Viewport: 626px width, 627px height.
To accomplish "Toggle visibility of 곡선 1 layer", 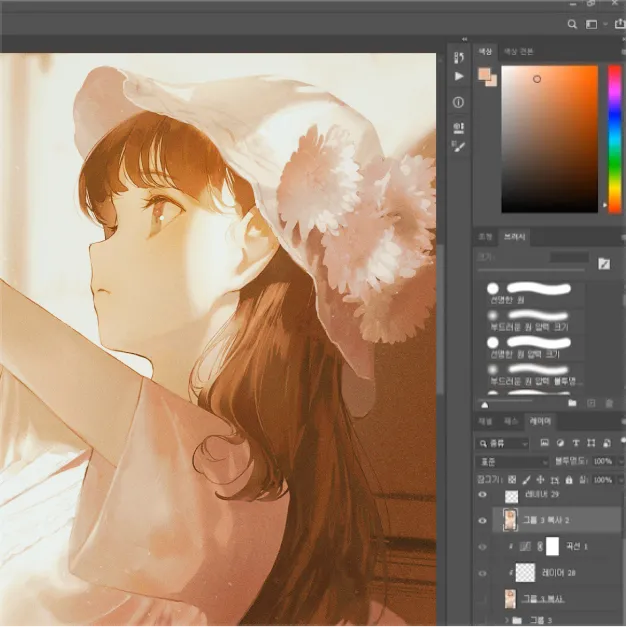I will point(482,547).
